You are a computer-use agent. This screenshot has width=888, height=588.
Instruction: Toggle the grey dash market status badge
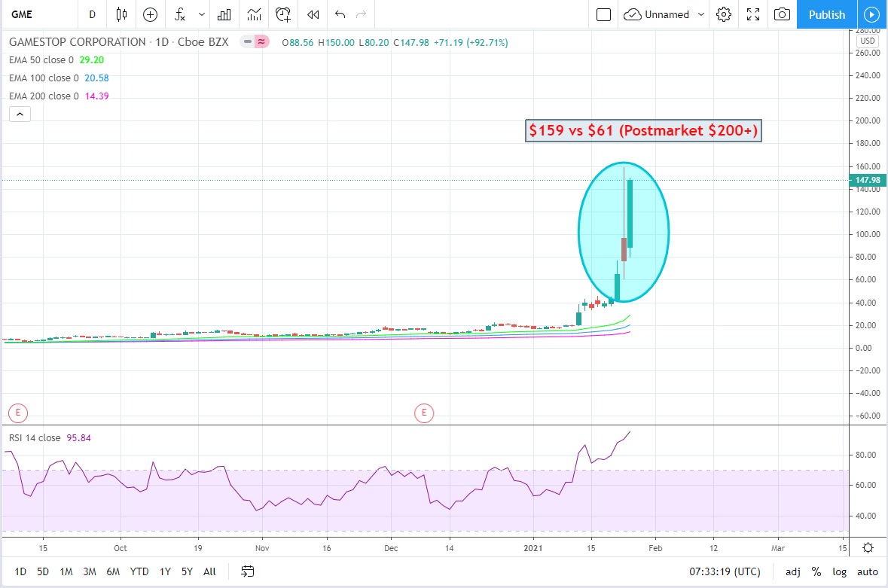[248, 42]
